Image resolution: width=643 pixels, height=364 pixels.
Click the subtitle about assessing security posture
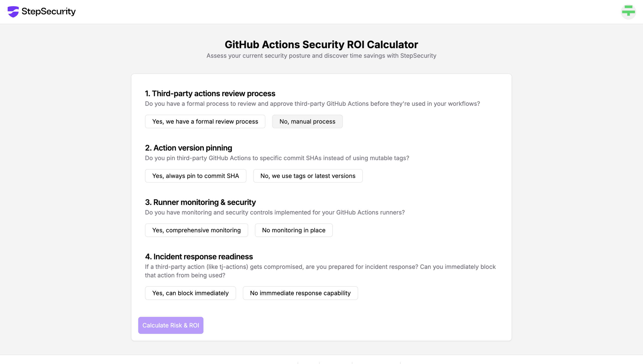pos(321,56)
